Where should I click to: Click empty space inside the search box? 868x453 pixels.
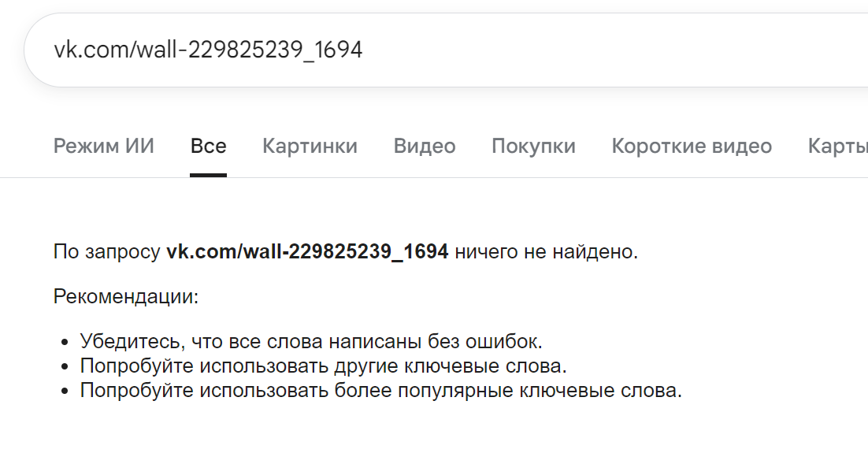(614, 50)
